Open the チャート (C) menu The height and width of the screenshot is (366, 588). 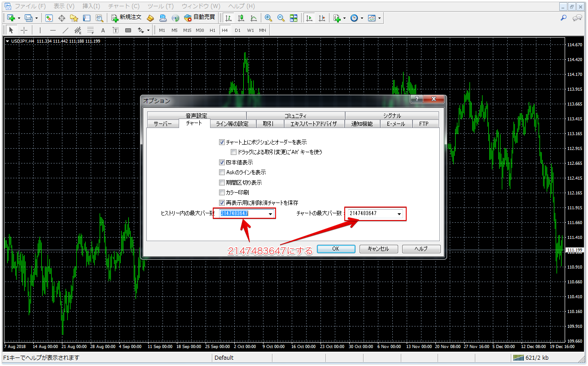(123, 6)
